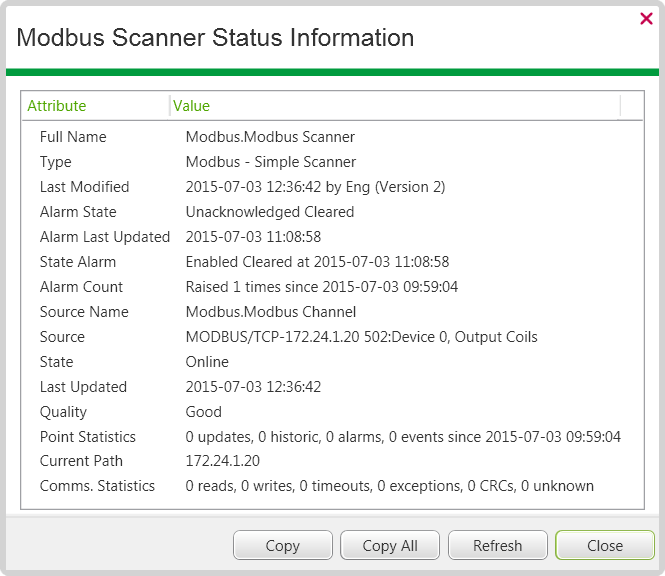
Task: Click the Copy button
Action: [x=282, y=545]
